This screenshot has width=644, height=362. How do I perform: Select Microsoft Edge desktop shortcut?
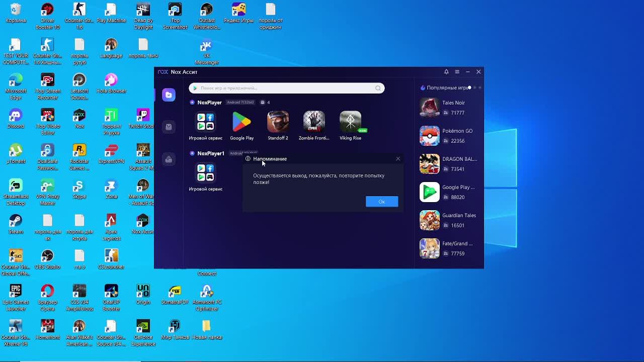pos(16,87)
